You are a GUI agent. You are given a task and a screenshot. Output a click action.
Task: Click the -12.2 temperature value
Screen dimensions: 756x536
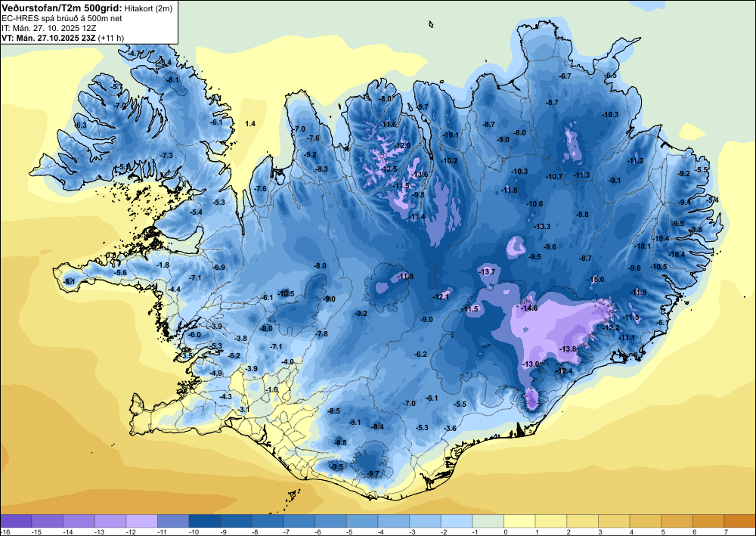tap(612, 328)
